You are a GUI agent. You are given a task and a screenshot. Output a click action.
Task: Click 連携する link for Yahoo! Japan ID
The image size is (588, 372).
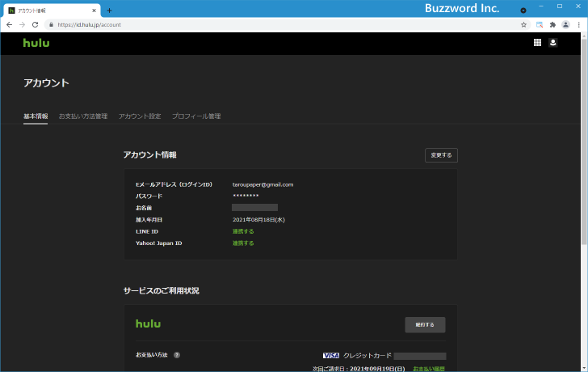click(243, 243)
